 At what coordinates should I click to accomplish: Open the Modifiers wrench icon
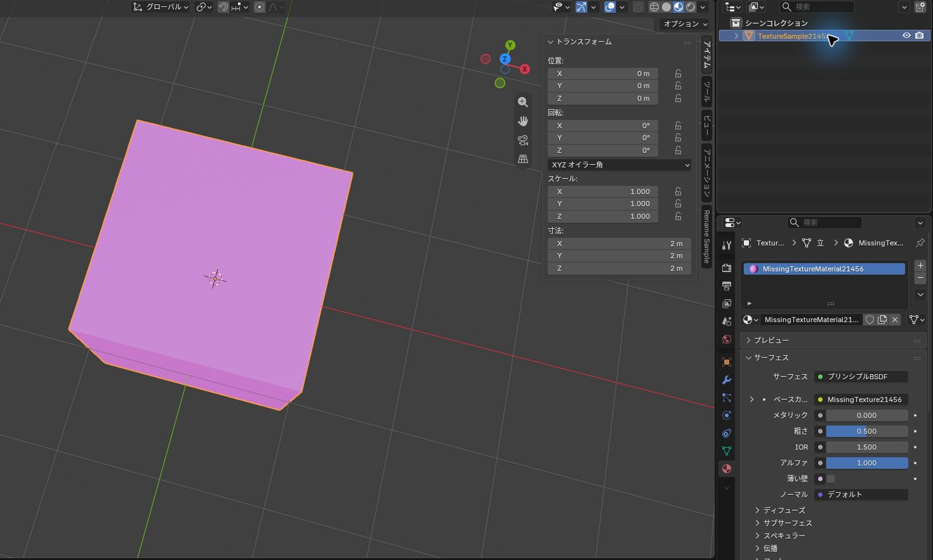tap(727, 380)
